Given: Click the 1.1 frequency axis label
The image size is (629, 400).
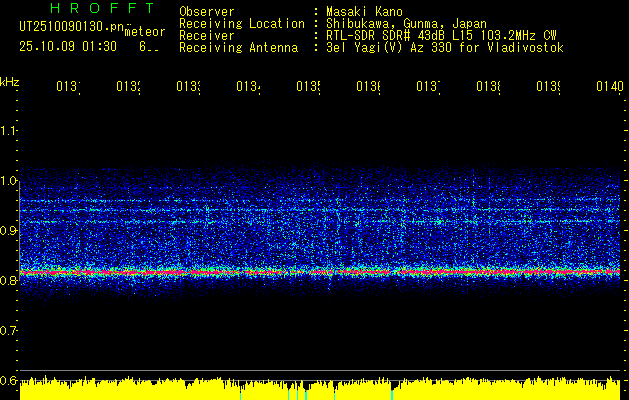Looking at the screenshot, I should point(9,131).
